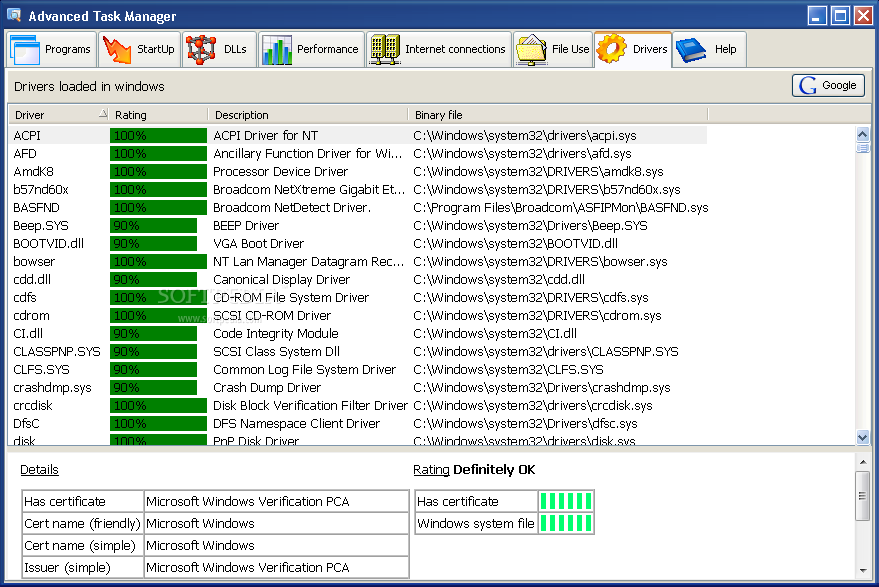Click the 'Broadcom NetDetect Driver.' description
Image resolution: width=879 pixels, height=587 pixels.
tap(292, 207)
